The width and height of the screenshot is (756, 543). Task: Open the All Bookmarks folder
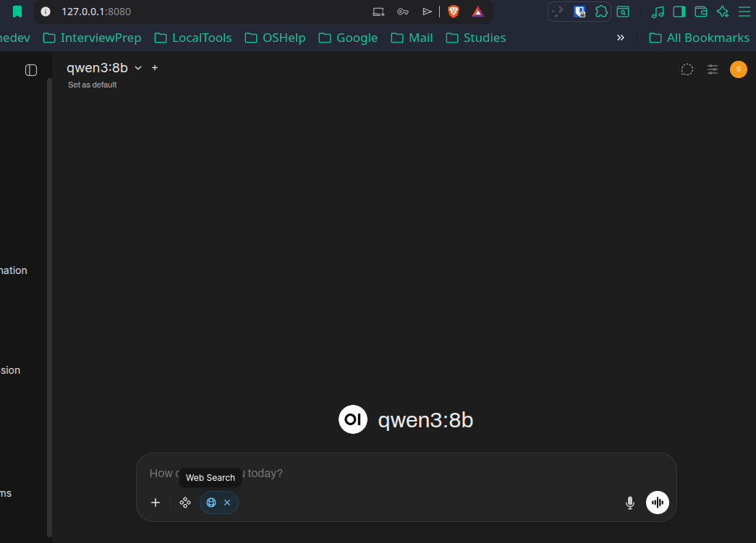pyautogui.click(x=699, y=38)
